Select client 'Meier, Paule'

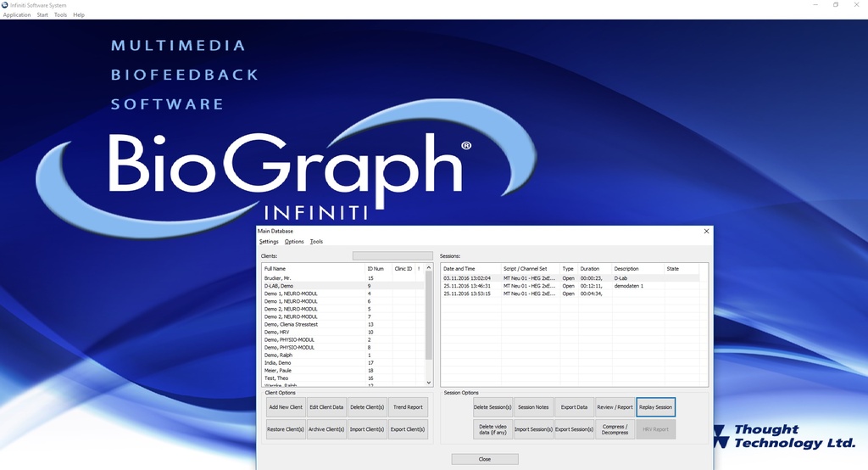(x=343, y=371)
